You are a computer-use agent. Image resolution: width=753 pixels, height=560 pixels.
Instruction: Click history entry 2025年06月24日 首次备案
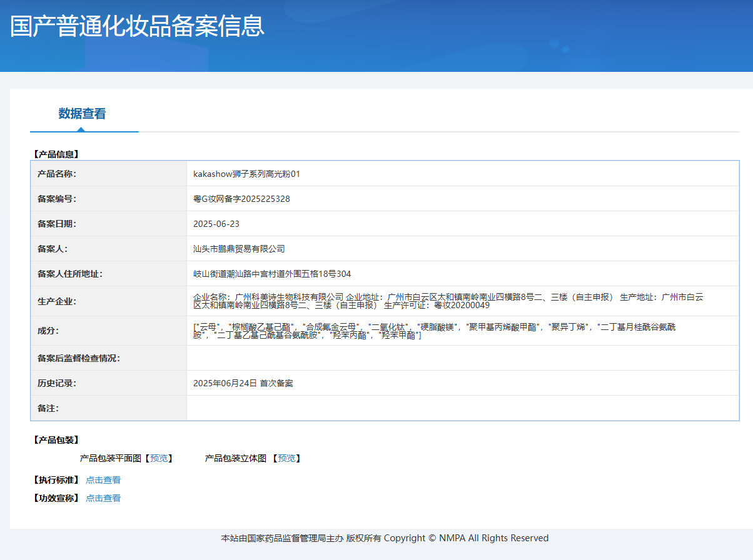[x=243, y=383]
